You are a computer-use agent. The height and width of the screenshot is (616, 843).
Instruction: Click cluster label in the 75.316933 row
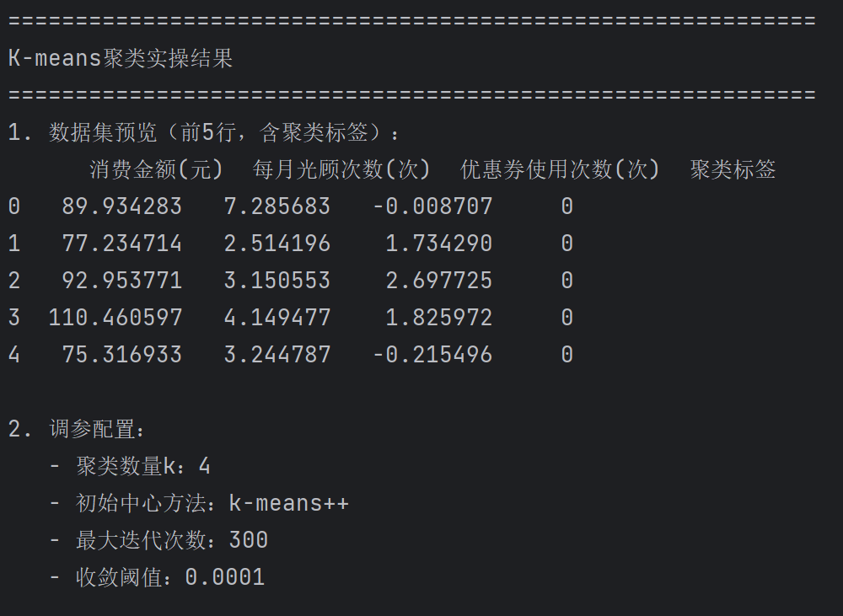[567, 355]
